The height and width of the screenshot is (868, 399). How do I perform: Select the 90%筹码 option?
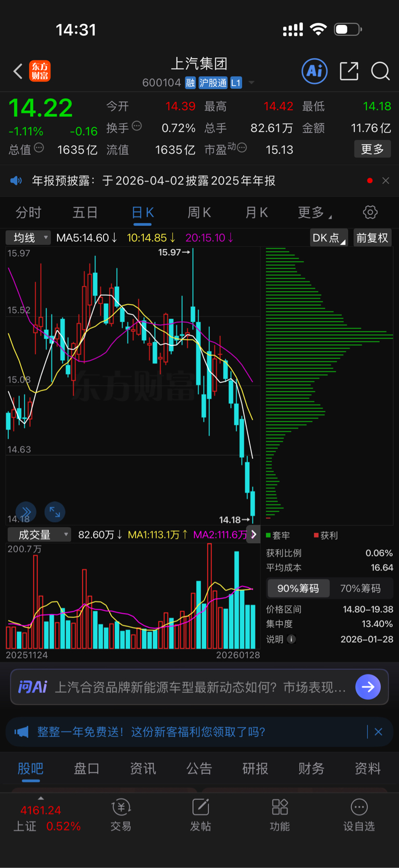tap(298, 588)
